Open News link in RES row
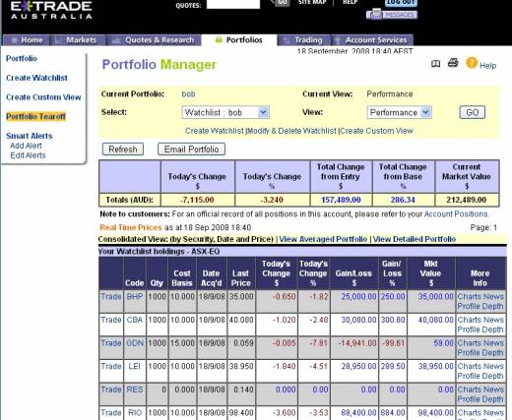Image resolution: width=512 pixels, height=420 pixels. pyautogui.click(x=492, y=390)
